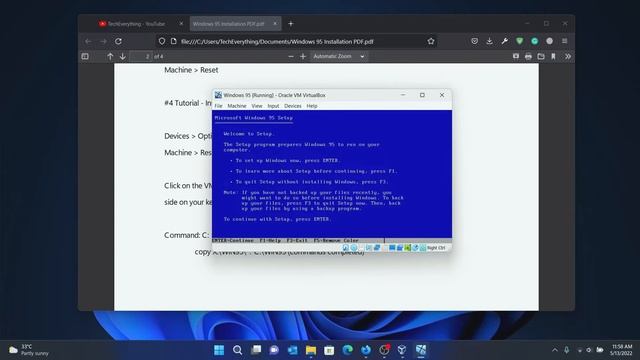This screenshot has height=360, width=640.
Task: Open File Explorer from taskbar
Action: pos(311,350)
